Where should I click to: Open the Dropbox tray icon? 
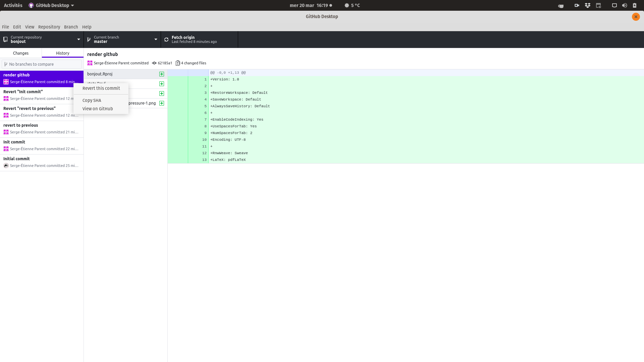pyautogui.click(x=588, y=5)
